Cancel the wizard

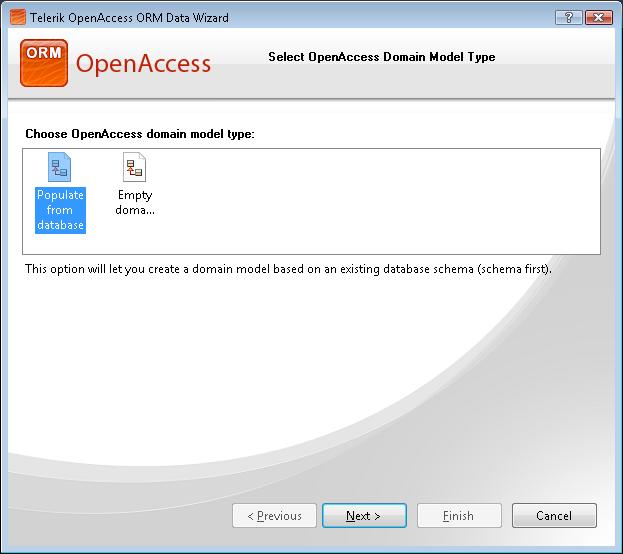tap(554, 515)
